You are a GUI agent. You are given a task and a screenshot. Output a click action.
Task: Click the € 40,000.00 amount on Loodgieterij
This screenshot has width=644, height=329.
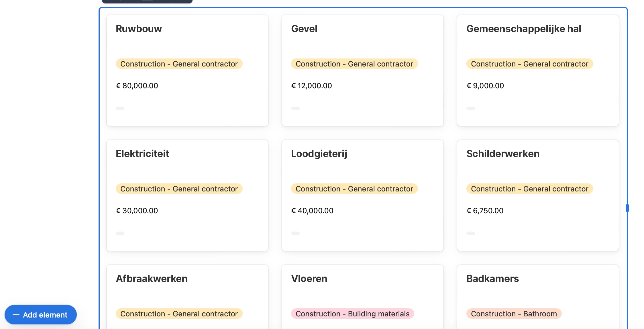[x=312, y=211]
